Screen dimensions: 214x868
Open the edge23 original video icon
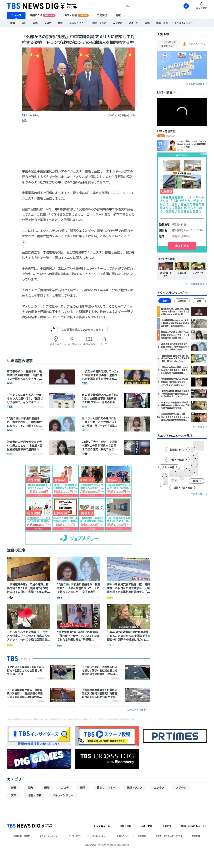(182, 266)
